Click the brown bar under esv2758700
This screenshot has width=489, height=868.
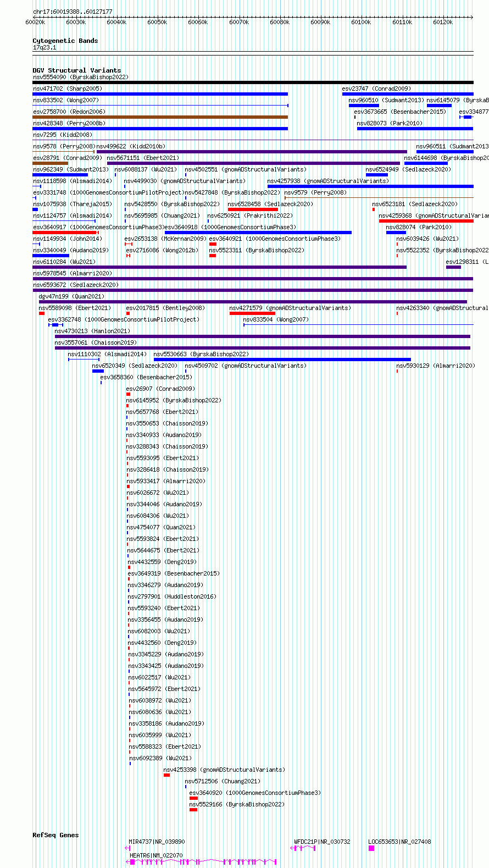pos(160,117)
